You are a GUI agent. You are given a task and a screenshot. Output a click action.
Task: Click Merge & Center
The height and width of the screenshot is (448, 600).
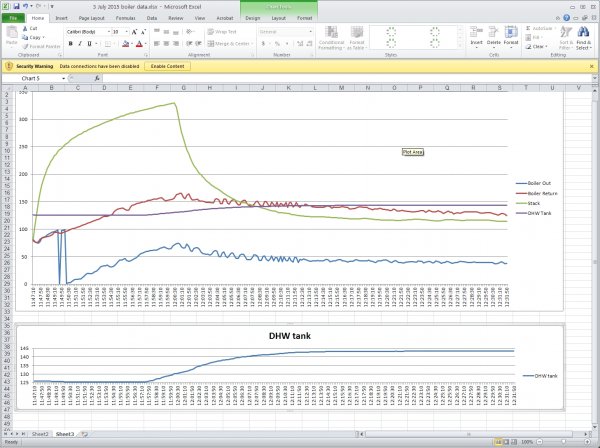point(230,44)
